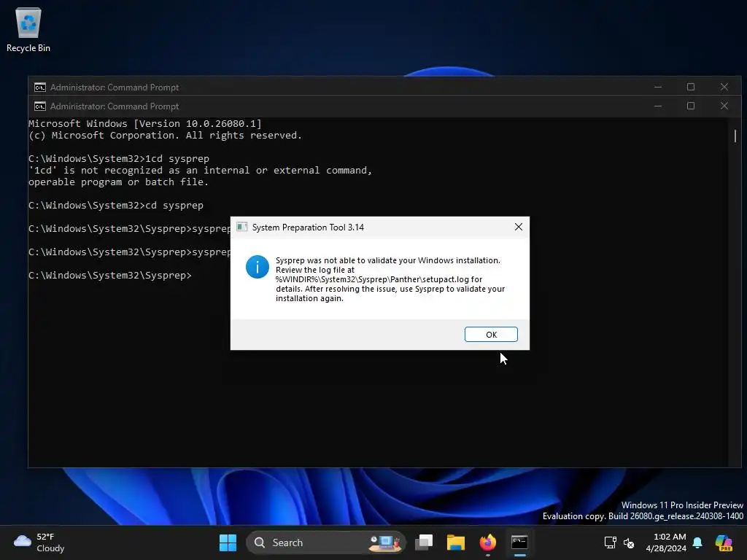Launch Firefox from the taskbar
This screenshot has height=560, width=747.
point(487,542)
